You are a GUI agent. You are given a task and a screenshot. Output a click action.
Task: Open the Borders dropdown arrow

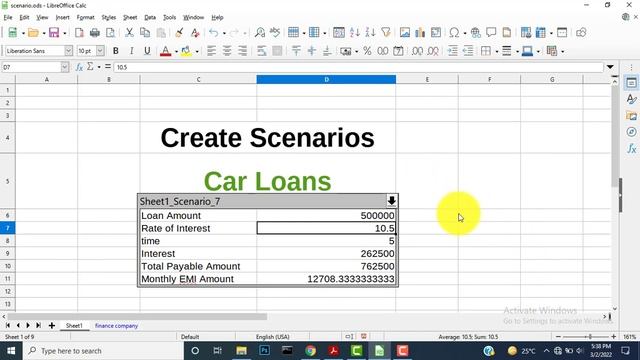(x=496, y=51)
